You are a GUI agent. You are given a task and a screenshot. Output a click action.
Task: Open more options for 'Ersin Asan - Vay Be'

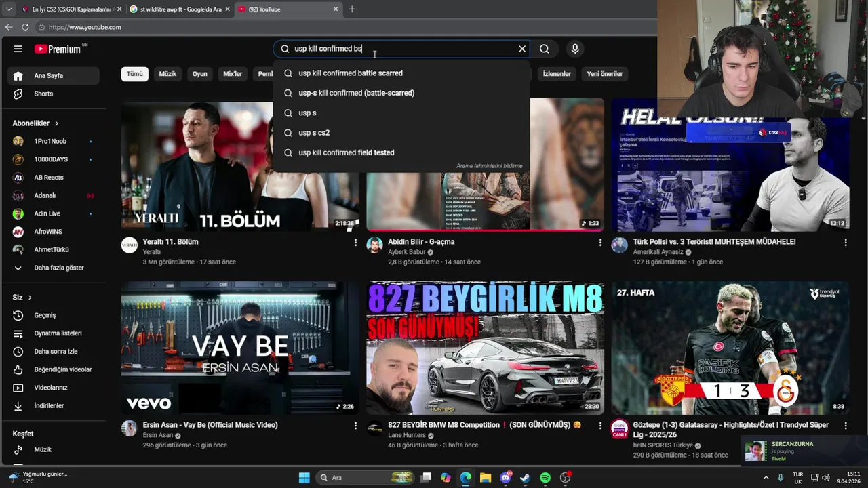point(355,426)
